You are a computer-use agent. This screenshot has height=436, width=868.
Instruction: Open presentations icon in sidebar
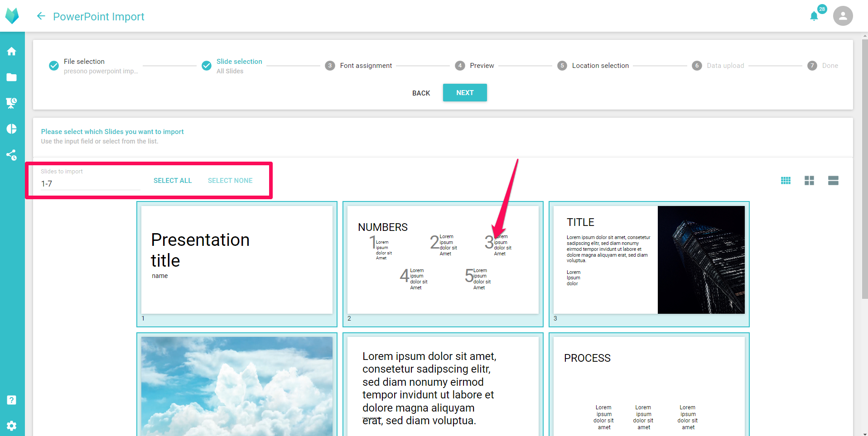(12, 103)
